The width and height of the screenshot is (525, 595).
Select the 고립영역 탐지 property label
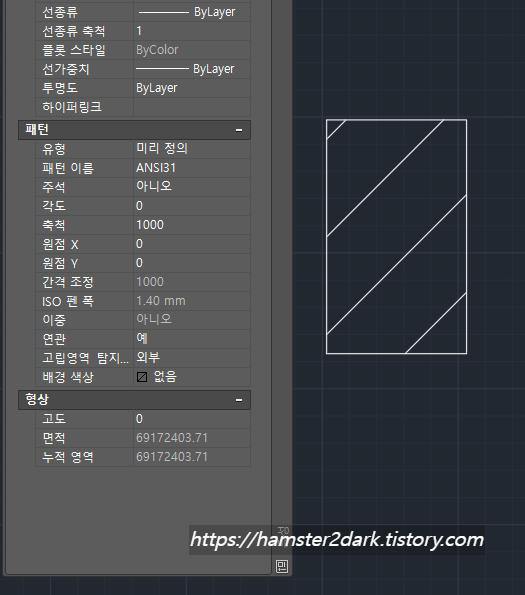pos(85,358)
